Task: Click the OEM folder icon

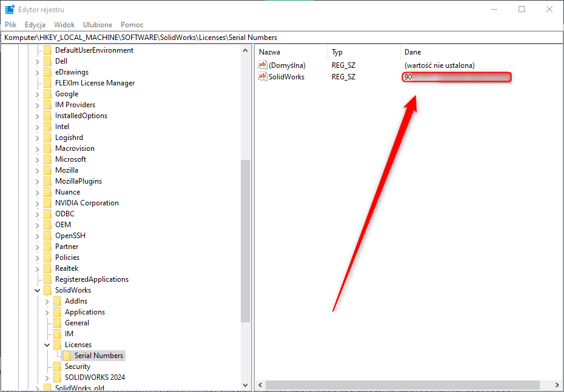Action: point(47,225)
